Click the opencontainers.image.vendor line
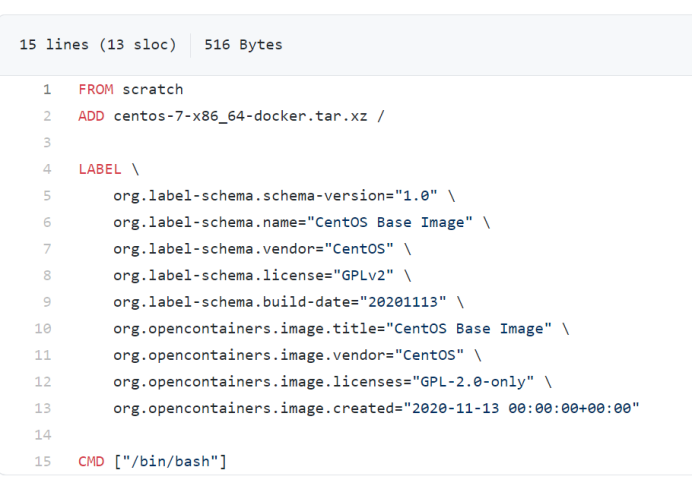The width and height of the screenshot is (692, 490). 297,355
